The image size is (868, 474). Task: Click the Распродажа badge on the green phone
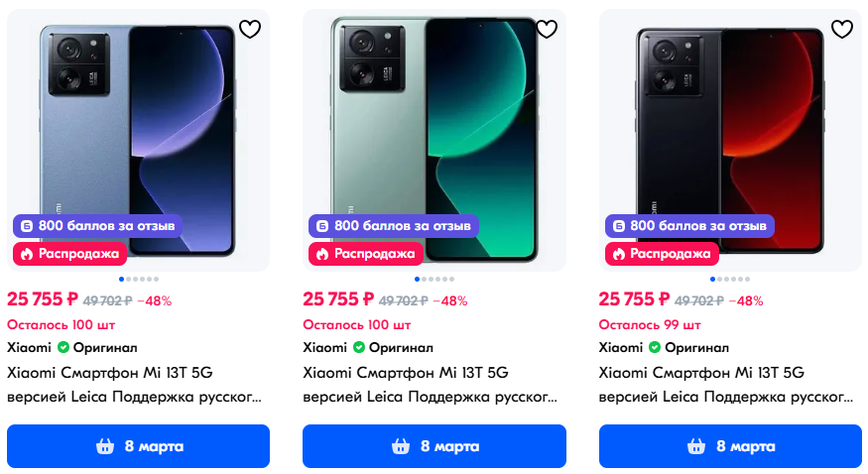[364, 254]
